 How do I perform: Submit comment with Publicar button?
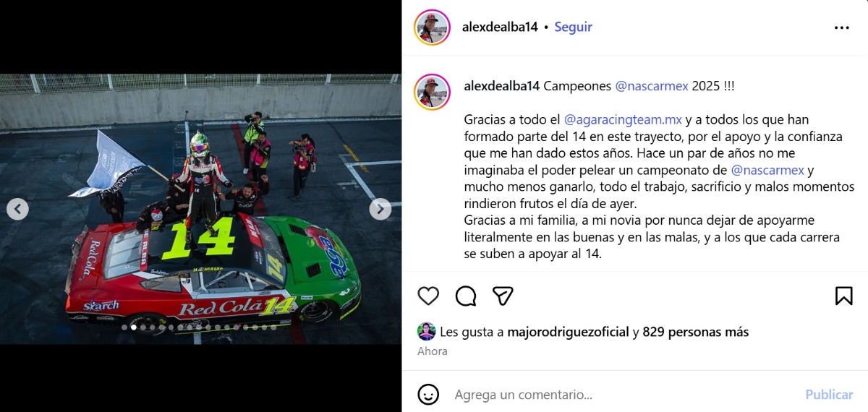(829, 395)
